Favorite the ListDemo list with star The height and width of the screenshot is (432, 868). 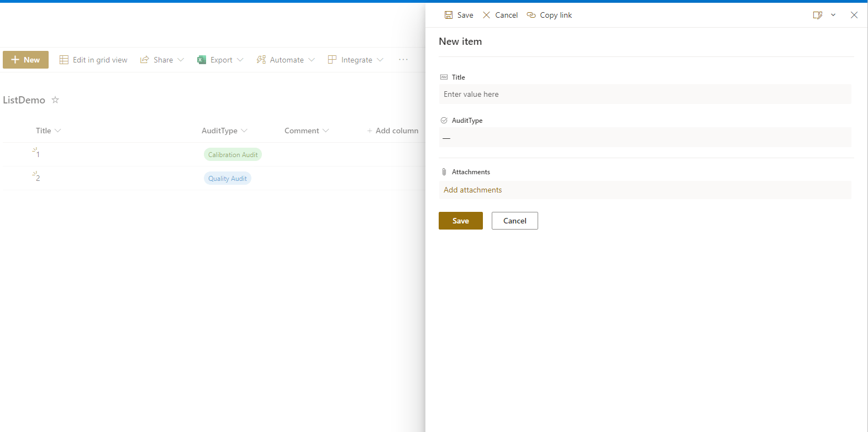click(x=55, y=100)
